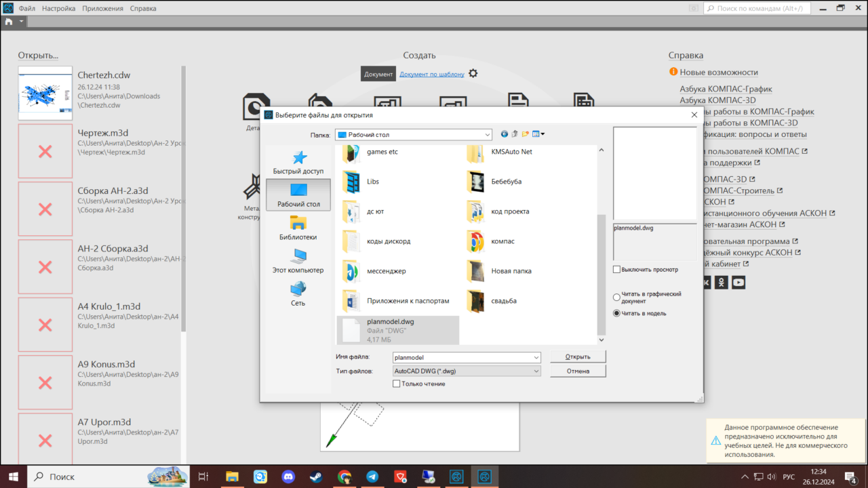Open recent file A4 Krulo_1.m3d

tap(101, 325)
